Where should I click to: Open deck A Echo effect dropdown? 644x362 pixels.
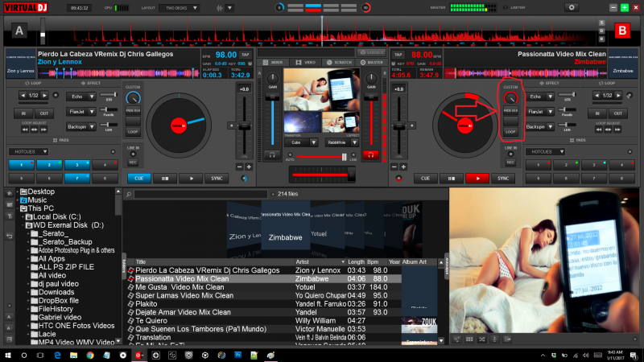click(x=92, y=97)
